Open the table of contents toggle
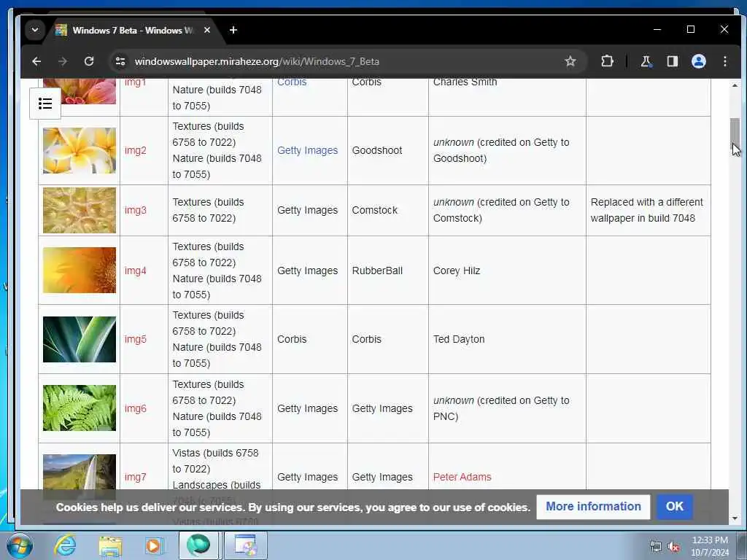Image resolution: width=747 pixels, height=560 pixels. click(45, 104)
